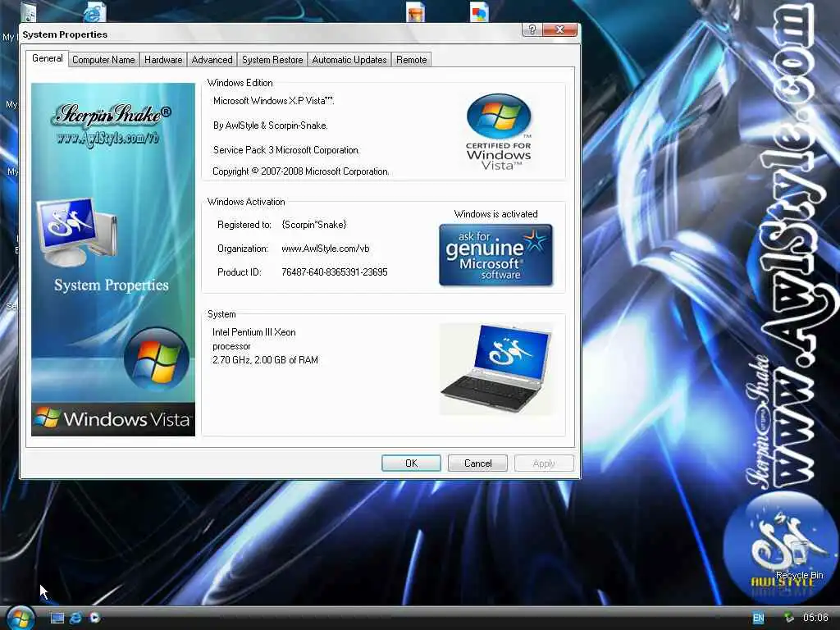Click the ask for genuine Microsoft badge

coord(495,254)
